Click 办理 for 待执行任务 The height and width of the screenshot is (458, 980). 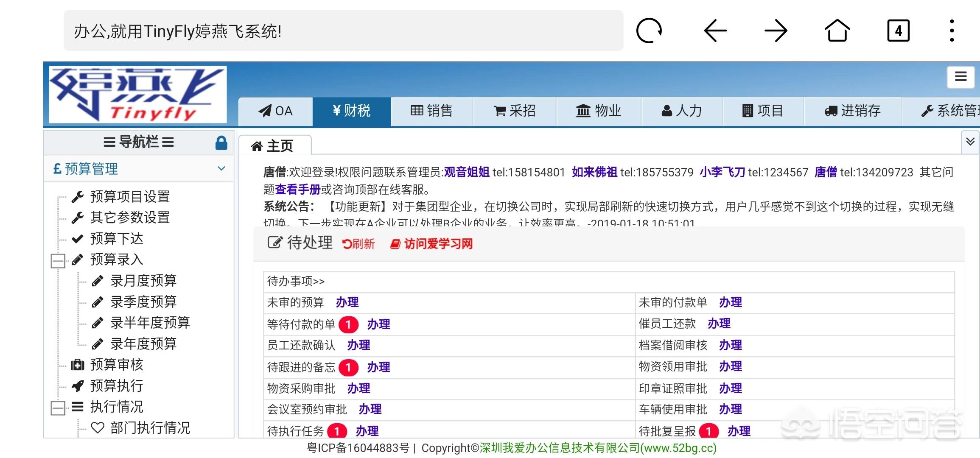click(367, 431)
